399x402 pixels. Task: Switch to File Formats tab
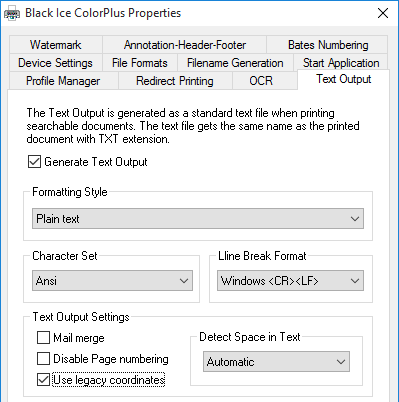point(140,63)
